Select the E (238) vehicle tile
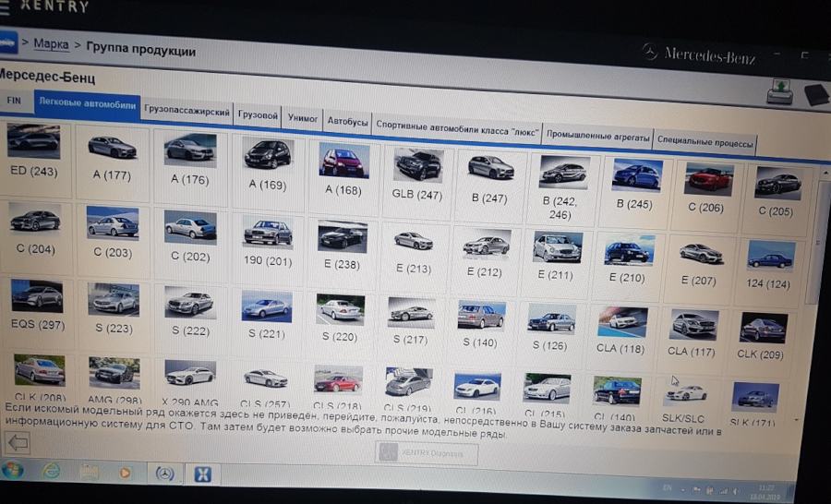Image resolution: width=831 pixels, height=504 pixels. pos(343,245)
